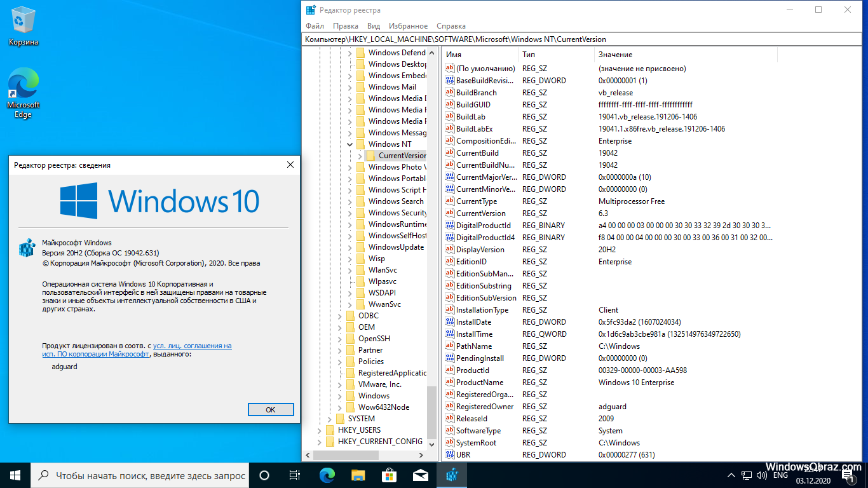Open Cortana circle icon
Viewport: 868px width, 488px height.
pyautogui.click(x=264, y=475)
